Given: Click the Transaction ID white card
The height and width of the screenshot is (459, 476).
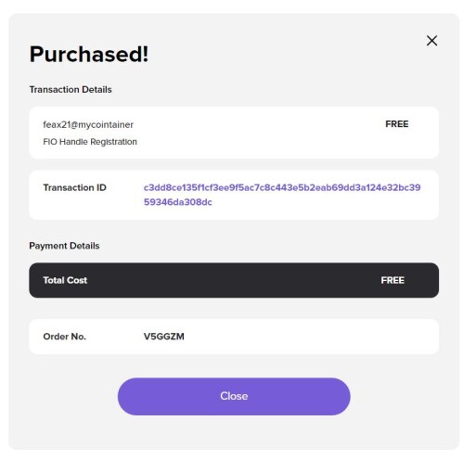Looking at the screenshot, I should coord(234,195).
